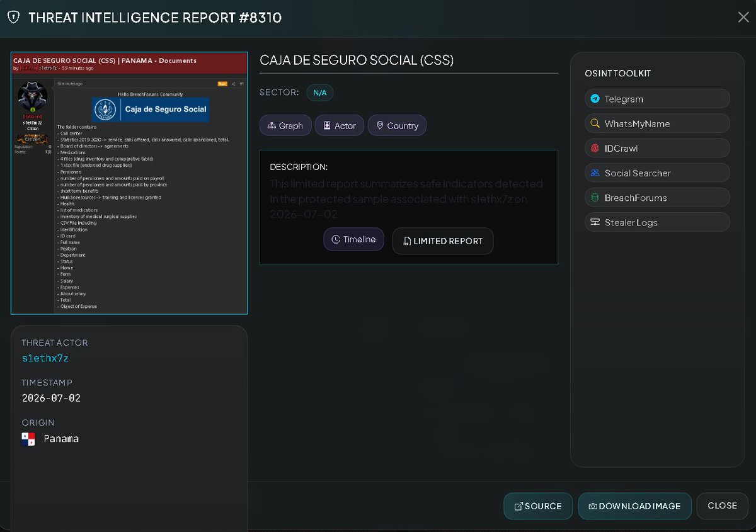This screenshot has height=532, width=756.
Task: Click the camera icon on DOWNLOAD IMAGE
Action: 593,506
